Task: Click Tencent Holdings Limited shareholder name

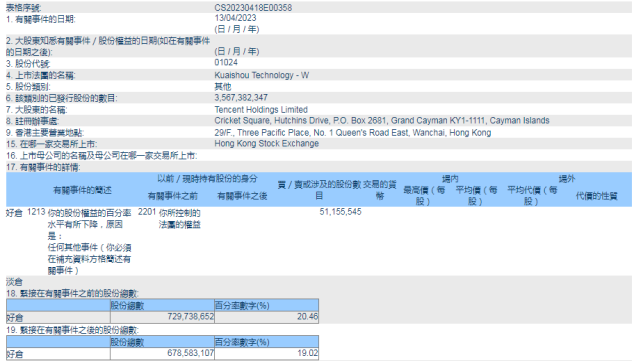Action: tap(261, 110)
